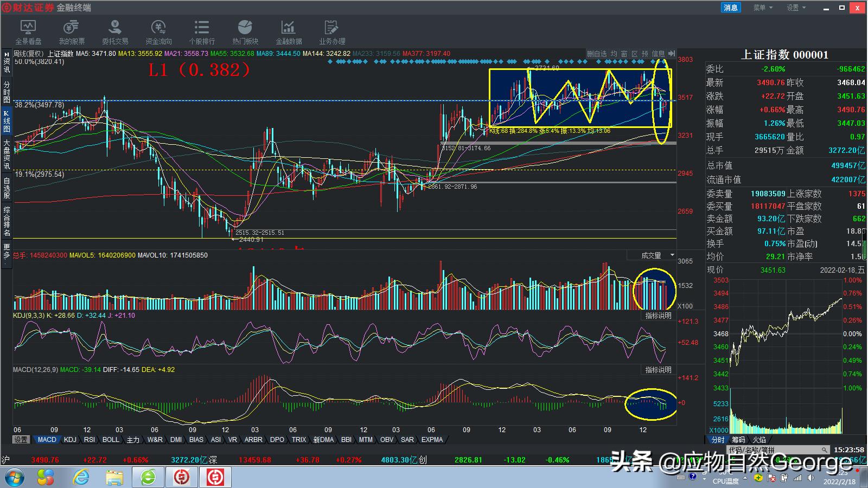
Task: Collapse side panel with arrow icon
Action: pos(672,54)
